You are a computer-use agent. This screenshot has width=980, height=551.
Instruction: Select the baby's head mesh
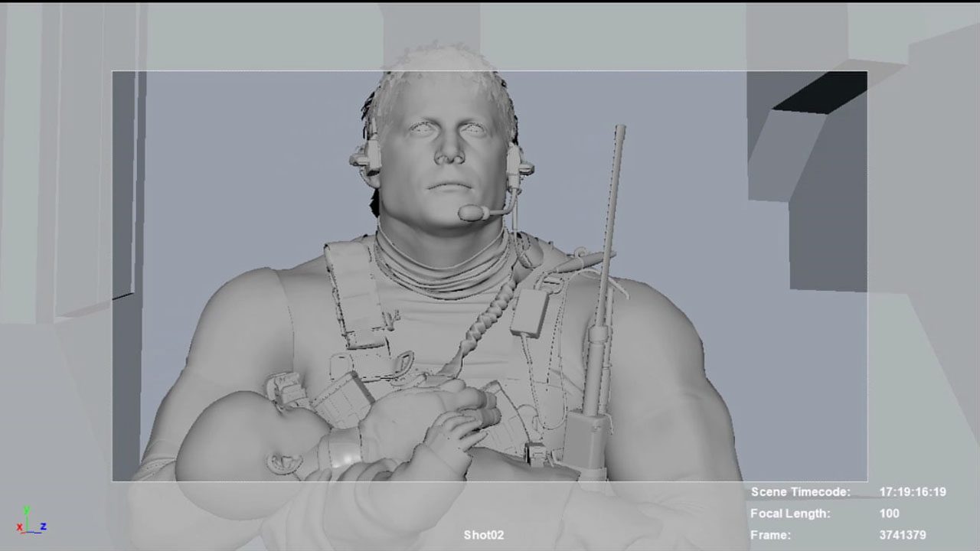(x=230, y=436)
